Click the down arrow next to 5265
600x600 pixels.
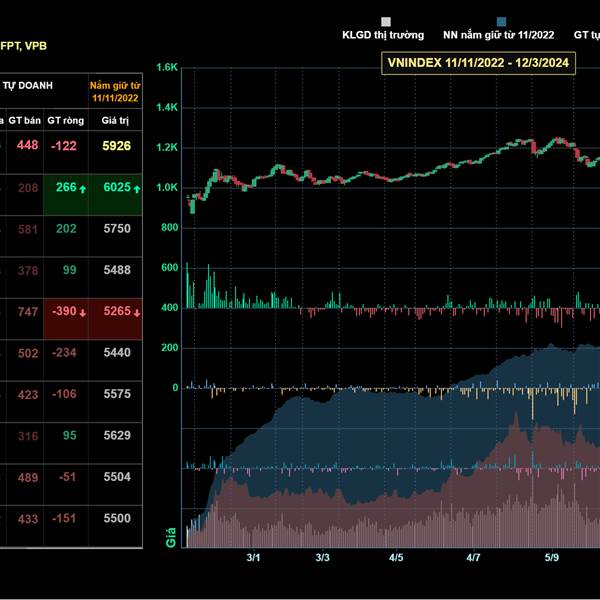[x=136, y=312]
